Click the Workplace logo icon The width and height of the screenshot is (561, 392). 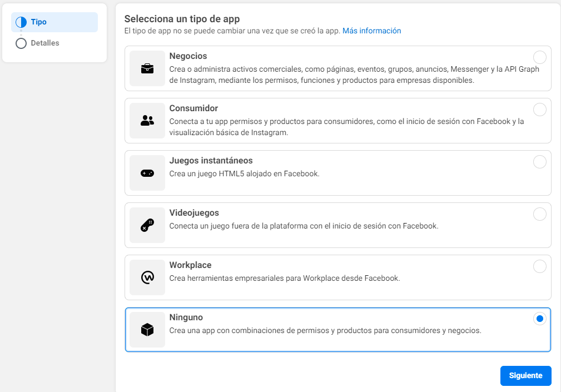pyautogui.click(x=147, y=277)
